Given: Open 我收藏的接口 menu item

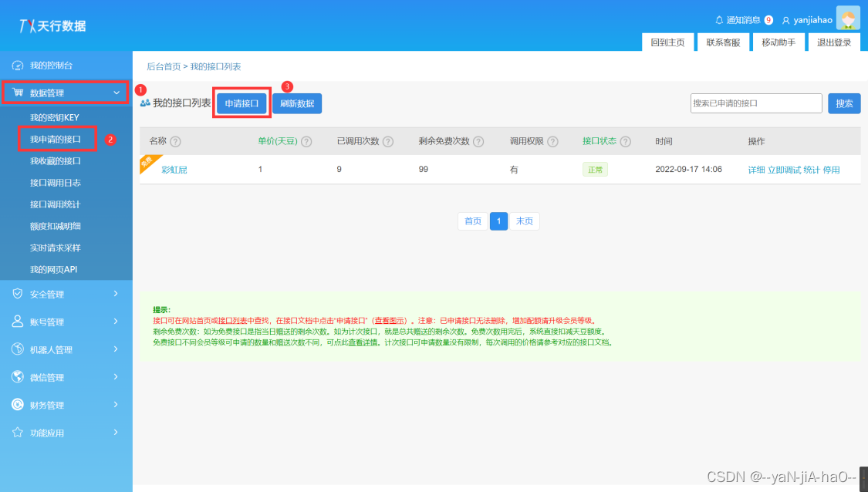Looking at the screenshot, I should (56, 160).
